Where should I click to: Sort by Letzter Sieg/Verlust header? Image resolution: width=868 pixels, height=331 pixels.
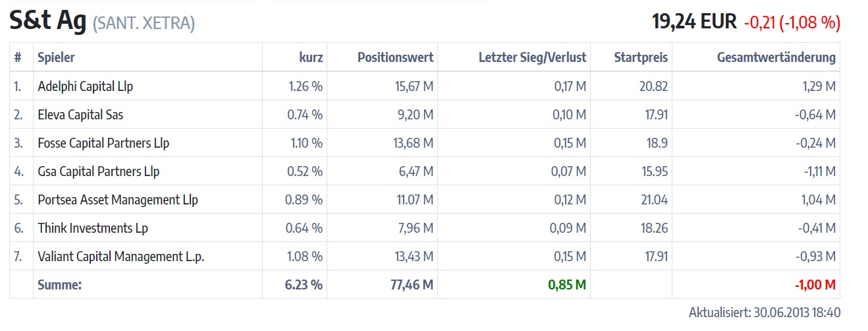[532, 57]
